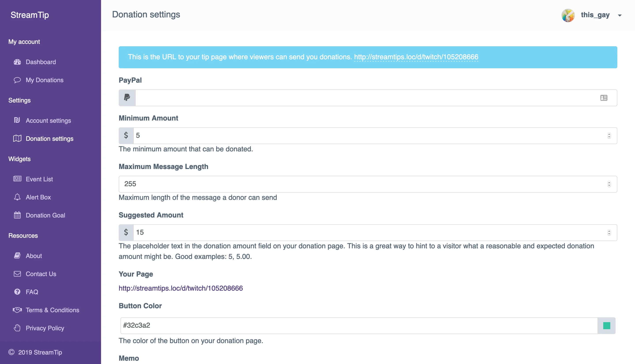The width and height of the screenshot is (635, 364).
Task: Click the My Donations speech bubble icon
Action: (x=17, y=80)
